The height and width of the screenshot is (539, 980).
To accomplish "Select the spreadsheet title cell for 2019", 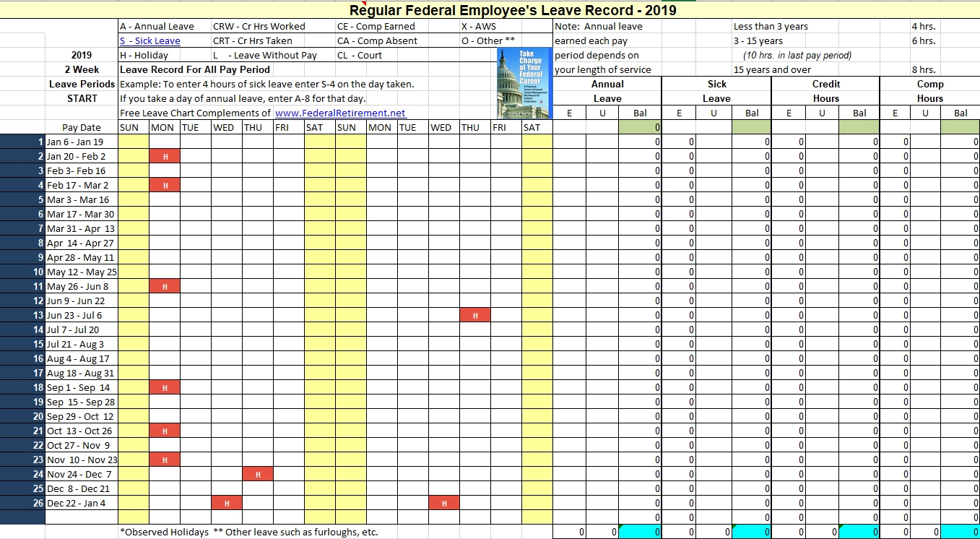I will 513,10.
